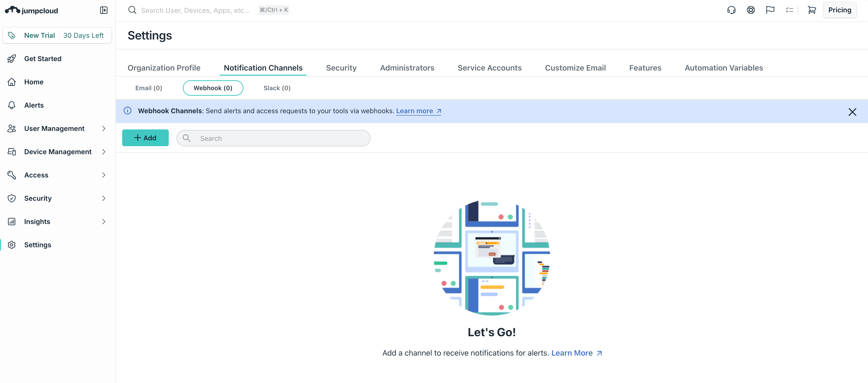Click the JumpCloud logo

point(31,10)
